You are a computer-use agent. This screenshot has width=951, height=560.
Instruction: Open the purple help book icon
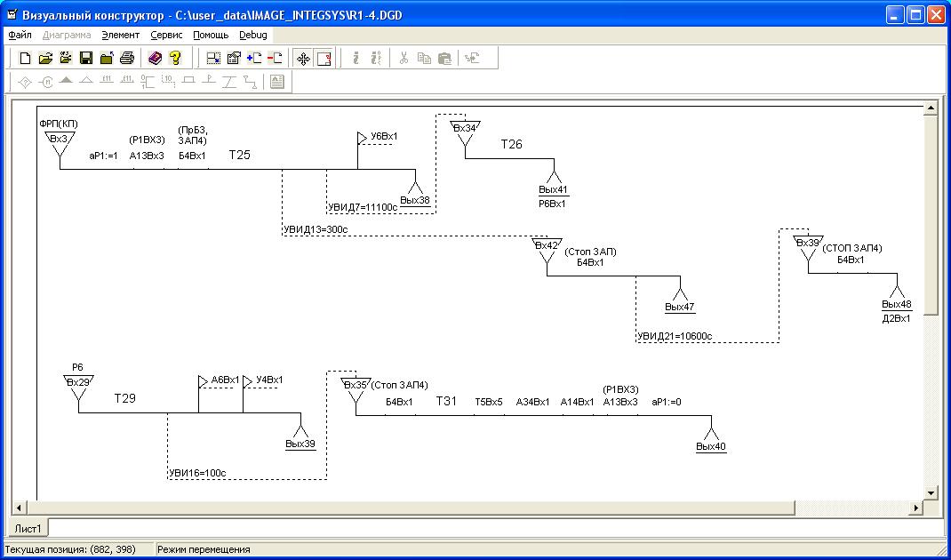pyautogui.click(x=155, y=59)
